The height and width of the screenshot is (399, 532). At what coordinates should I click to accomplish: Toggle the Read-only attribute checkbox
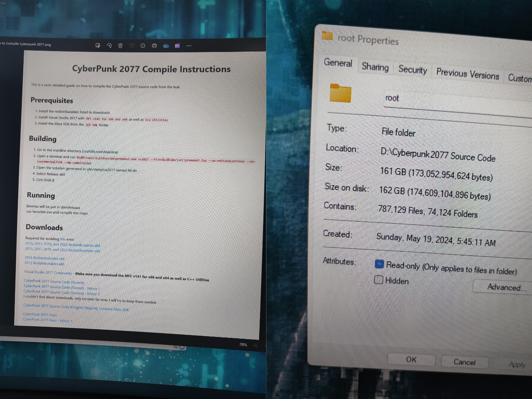pos(379,264)
